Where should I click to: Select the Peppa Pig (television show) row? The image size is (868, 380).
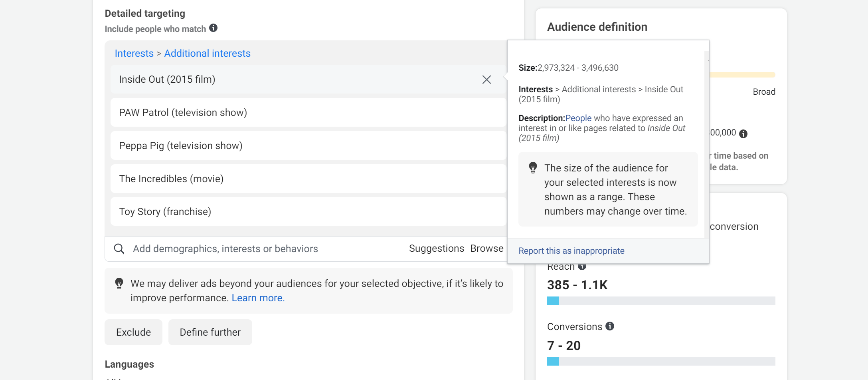click(x=308, y=146)
